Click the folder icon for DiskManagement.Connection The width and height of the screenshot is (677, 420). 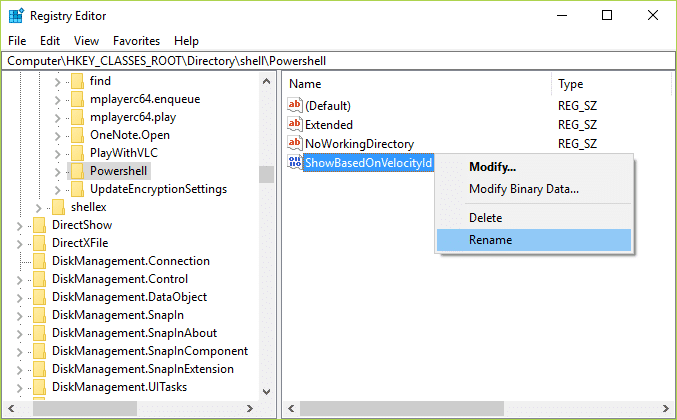pyautogui.click(x=39, y=261)
